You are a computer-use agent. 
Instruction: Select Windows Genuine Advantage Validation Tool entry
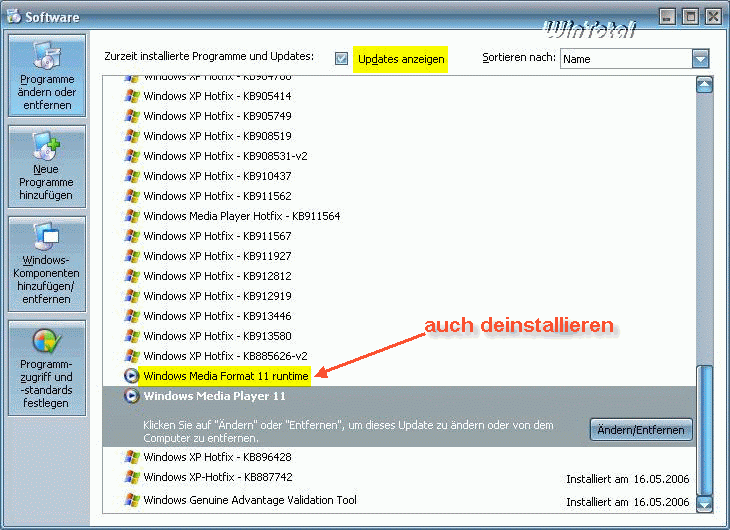pyautogui.click(x=250, y=500)
